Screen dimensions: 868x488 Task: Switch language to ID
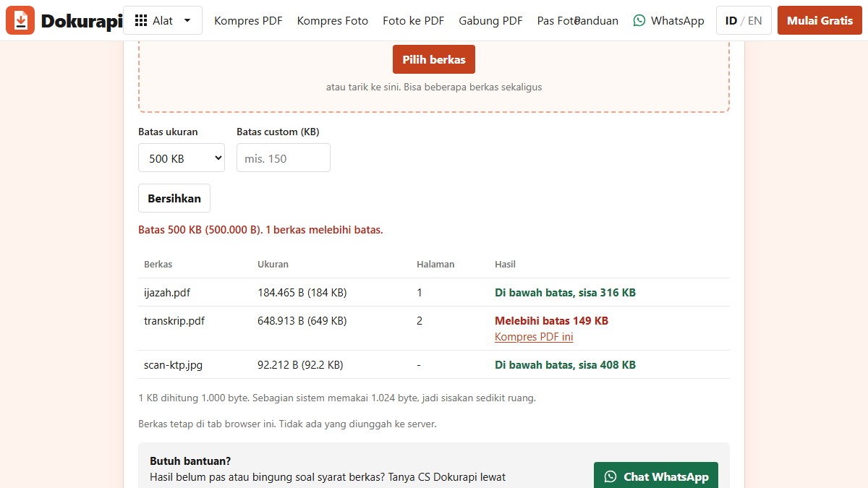[x=731, y=21]
